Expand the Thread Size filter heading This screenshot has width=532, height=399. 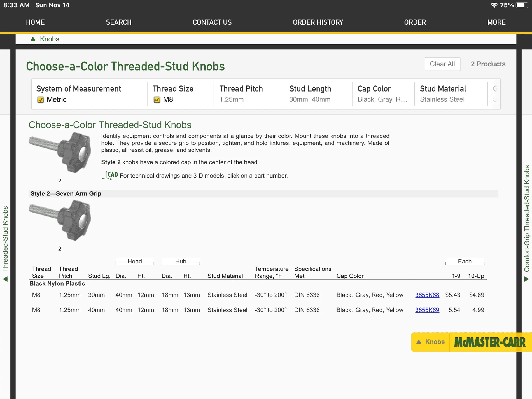coord(173,89)
